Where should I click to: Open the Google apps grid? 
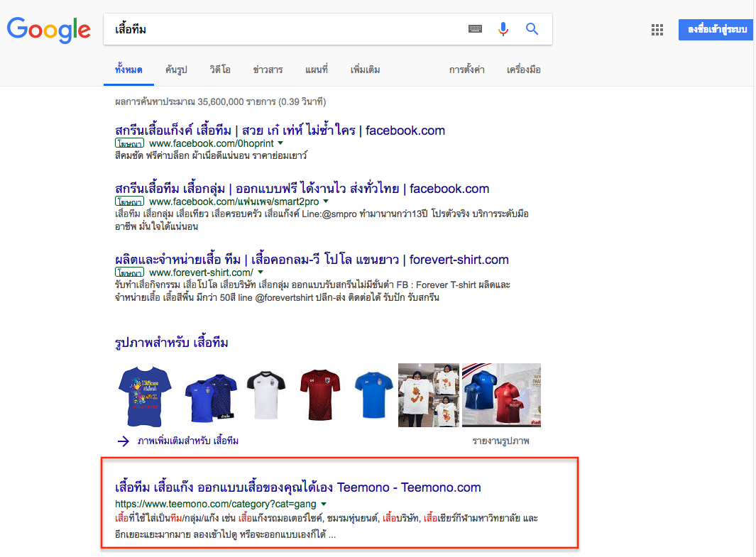657,30
